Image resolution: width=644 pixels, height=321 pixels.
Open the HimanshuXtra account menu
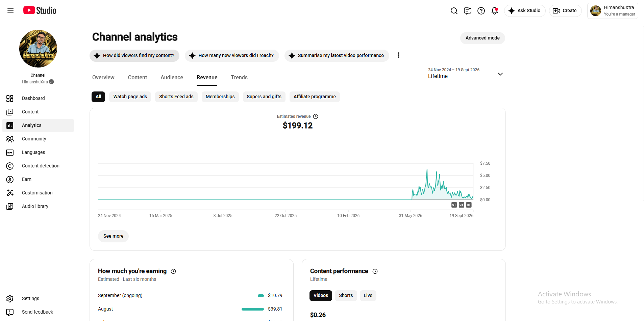coord(613,11)
